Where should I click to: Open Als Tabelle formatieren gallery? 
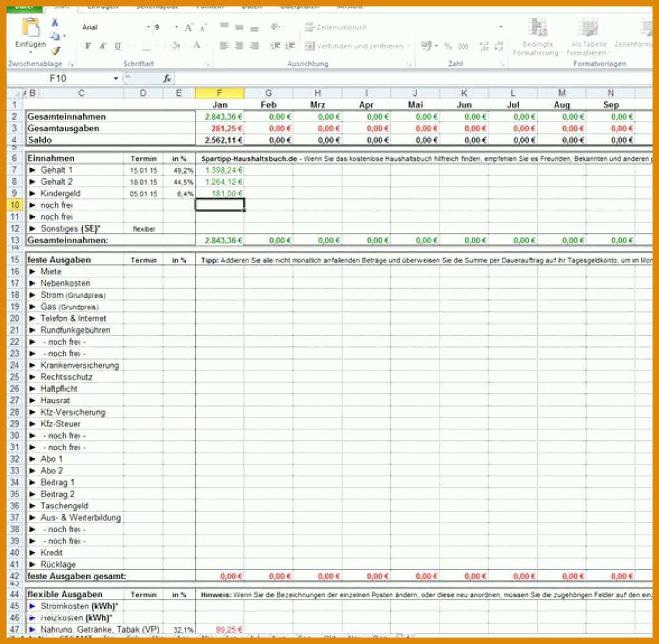tap(588, 37)
